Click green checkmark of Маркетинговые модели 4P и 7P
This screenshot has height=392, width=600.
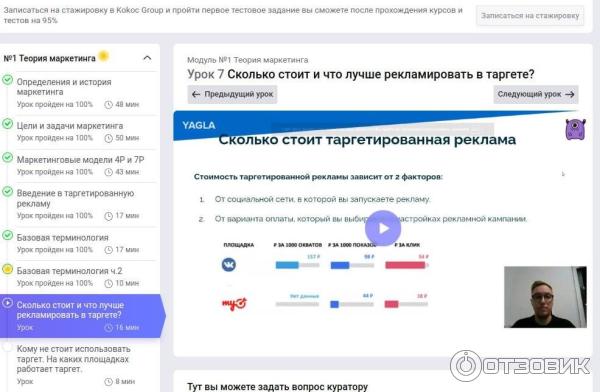coord(7,157)
